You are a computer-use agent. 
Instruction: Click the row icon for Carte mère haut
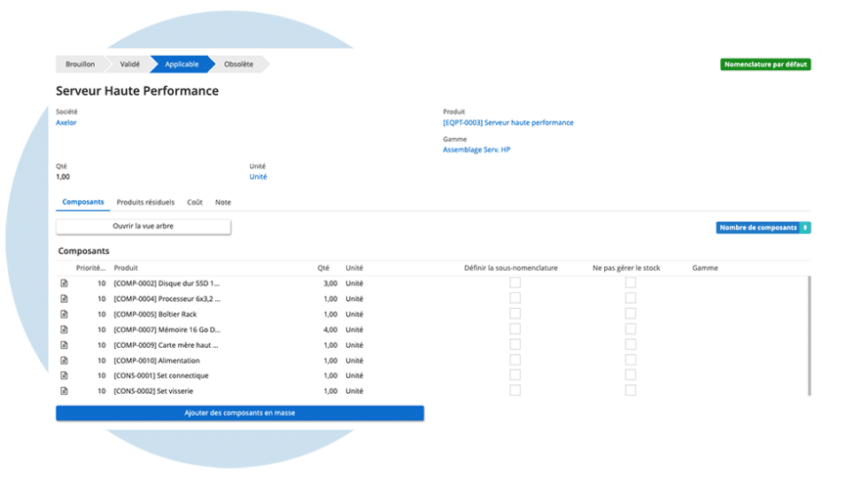tap(64, 345)
